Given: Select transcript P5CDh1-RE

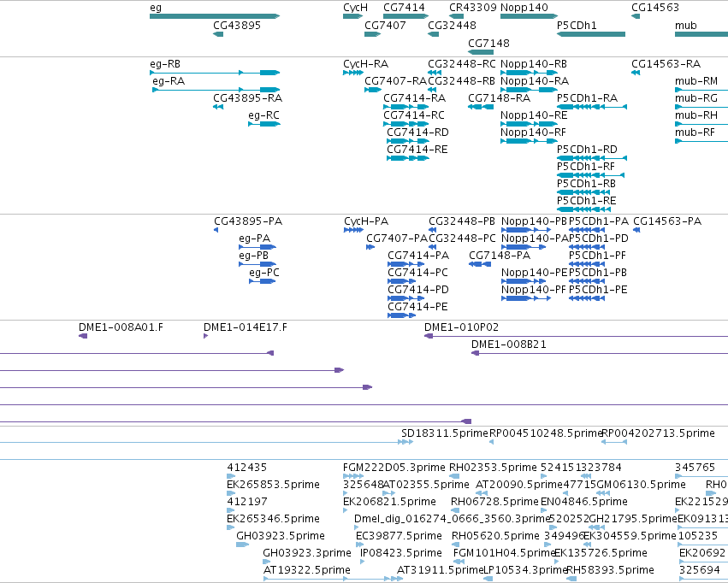Looking at the screenshot, I should pyautogui.click(x=583, y=209).
